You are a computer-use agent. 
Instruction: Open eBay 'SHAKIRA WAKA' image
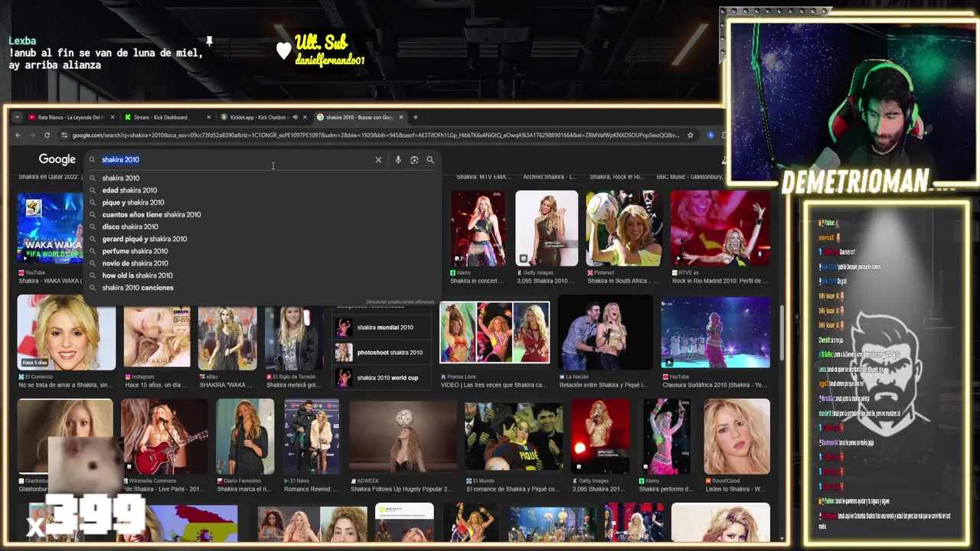227,337
